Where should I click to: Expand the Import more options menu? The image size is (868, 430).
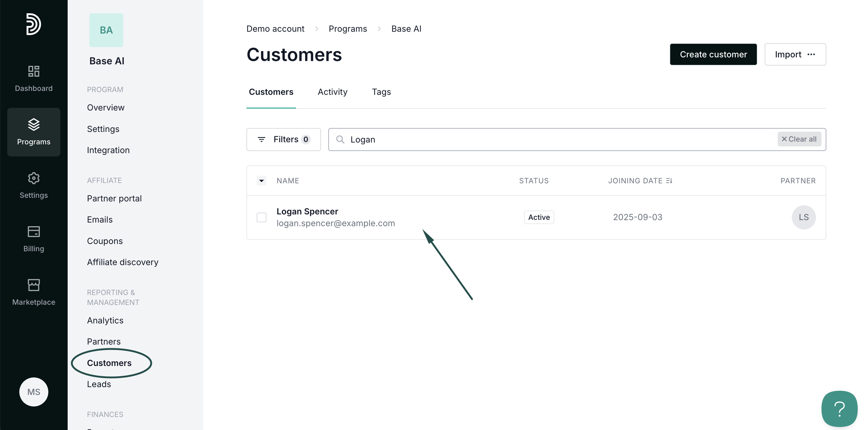click(811, 55)
